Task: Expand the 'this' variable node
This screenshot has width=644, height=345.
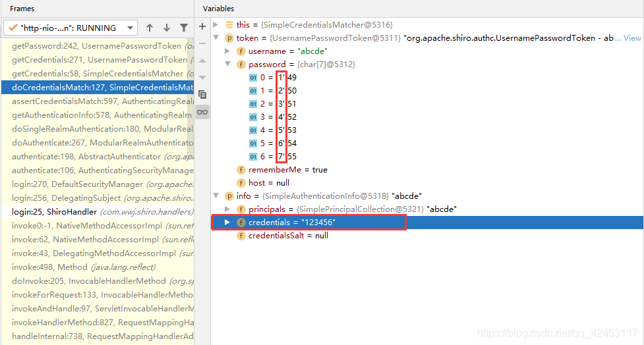Action: 216,25
